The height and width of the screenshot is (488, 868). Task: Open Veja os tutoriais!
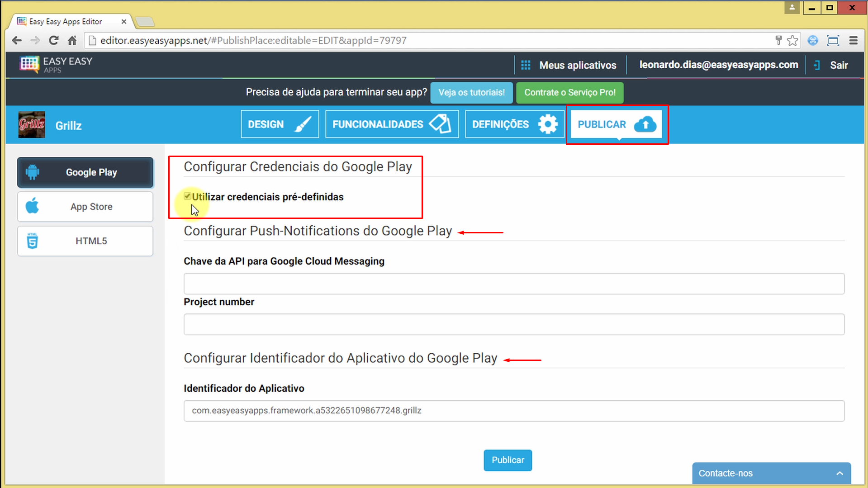point(471,92)
